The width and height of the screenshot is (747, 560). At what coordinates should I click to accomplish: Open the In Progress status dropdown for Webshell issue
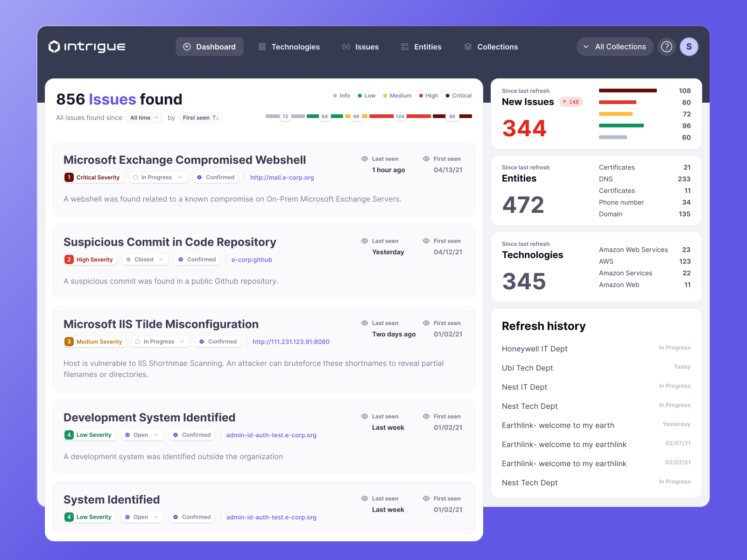(158, 177)
